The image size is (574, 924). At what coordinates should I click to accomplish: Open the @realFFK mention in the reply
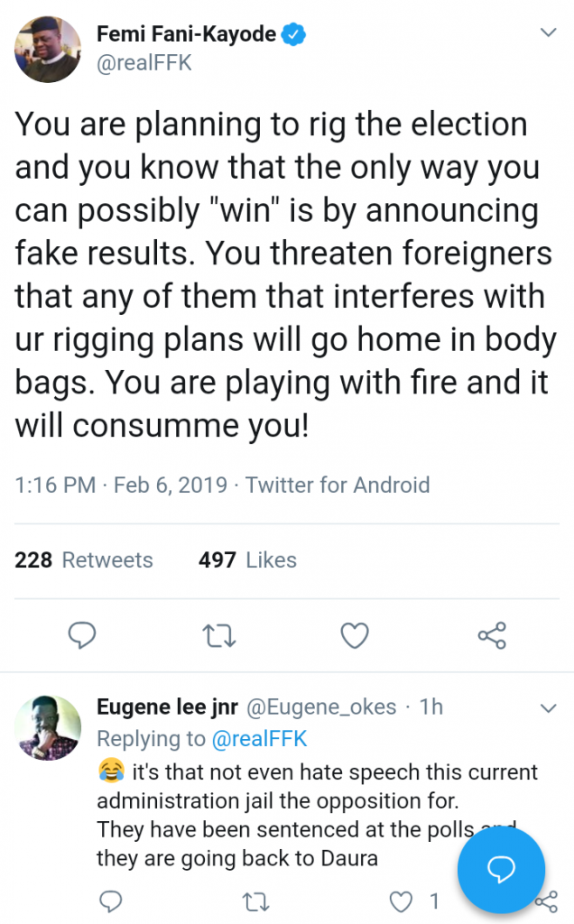click(x=259, y=739)
